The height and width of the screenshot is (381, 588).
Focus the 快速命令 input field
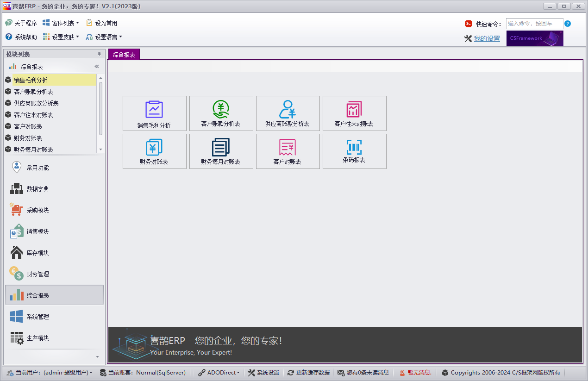click(x=535, y=24)
